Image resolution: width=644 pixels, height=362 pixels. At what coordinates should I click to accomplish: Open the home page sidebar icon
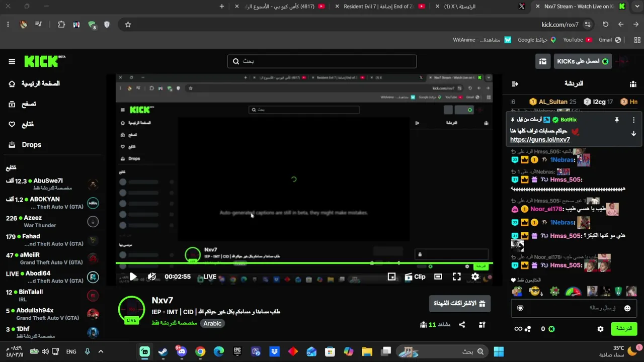click(12, 83)
